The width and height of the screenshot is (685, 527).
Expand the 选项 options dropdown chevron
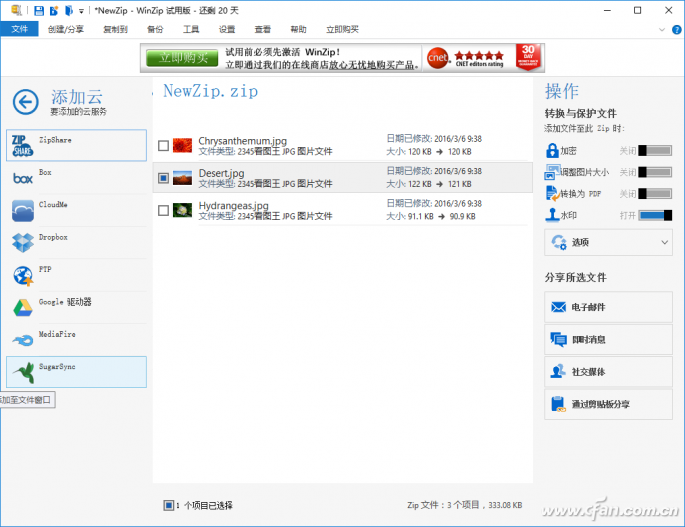664,243
